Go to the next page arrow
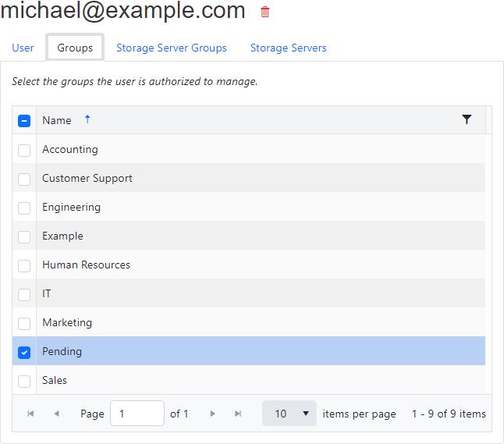This screenshot has height=444, width=504. [x=212, y=414]
